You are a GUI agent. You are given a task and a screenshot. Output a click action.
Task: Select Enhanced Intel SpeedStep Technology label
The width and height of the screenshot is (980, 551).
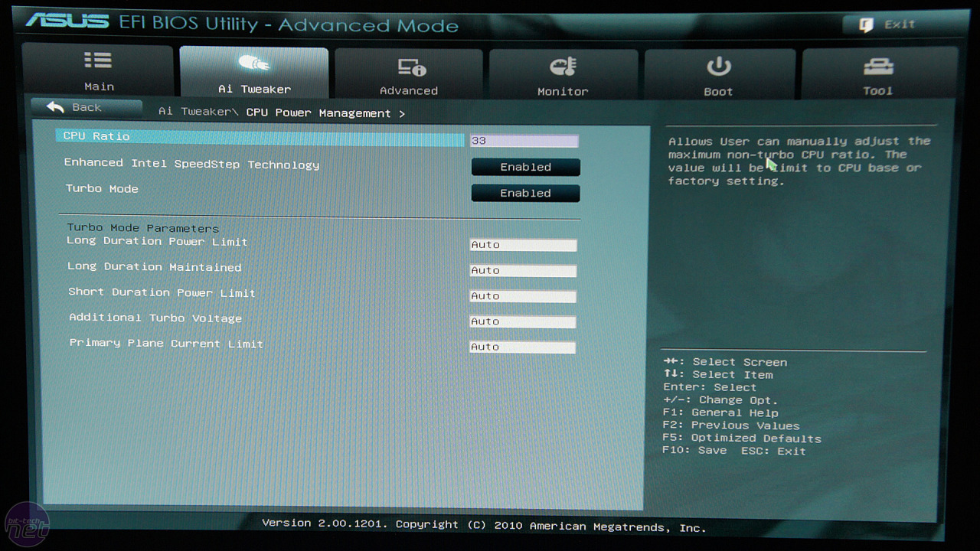[x=191, y=164]
